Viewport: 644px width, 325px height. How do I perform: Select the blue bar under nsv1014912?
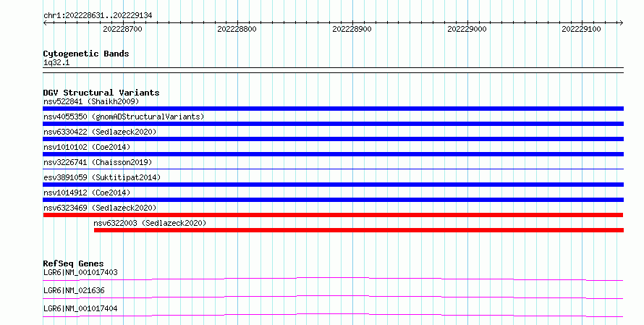[x=333, y=200]
